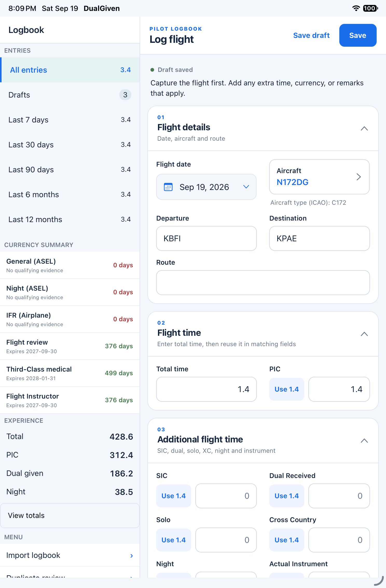Open the Flight date dropdown chevron
Viewport: 386px width, 588px height.
tap(246, 187)
